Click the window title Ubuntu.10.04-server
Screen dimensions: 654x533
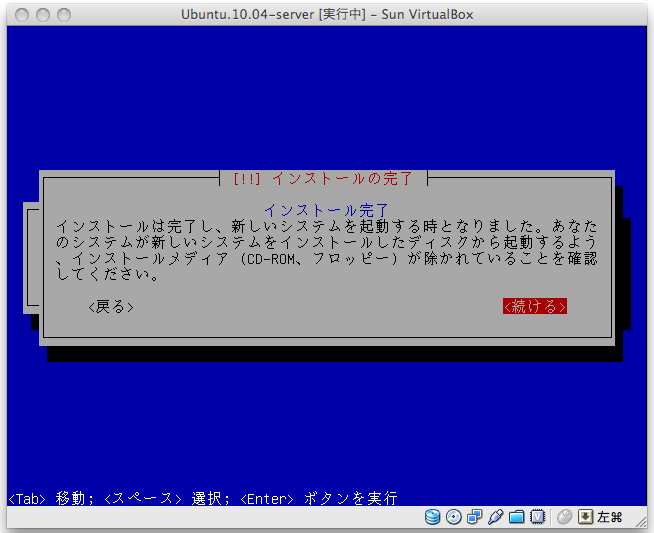coord(327,15)
